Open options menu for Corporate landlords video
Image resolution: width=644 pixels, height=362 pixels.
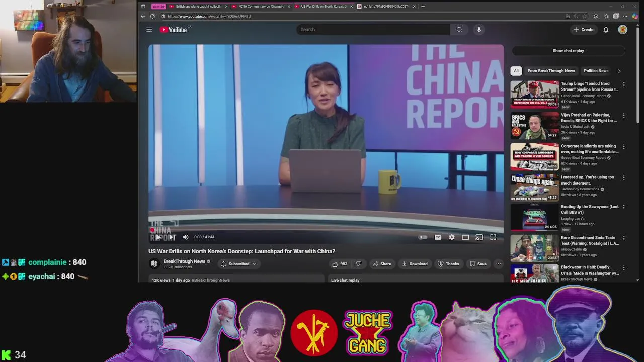click(x=624, y=147)
